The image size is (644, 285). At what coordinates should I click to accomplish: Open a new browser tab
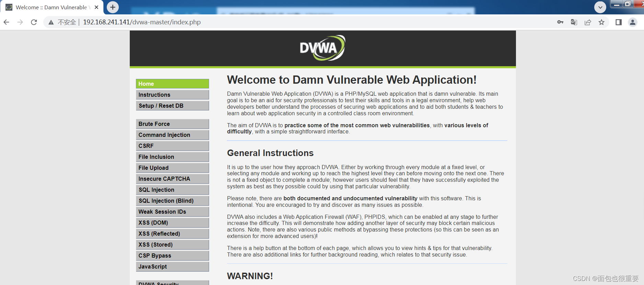tap(113, 7)
